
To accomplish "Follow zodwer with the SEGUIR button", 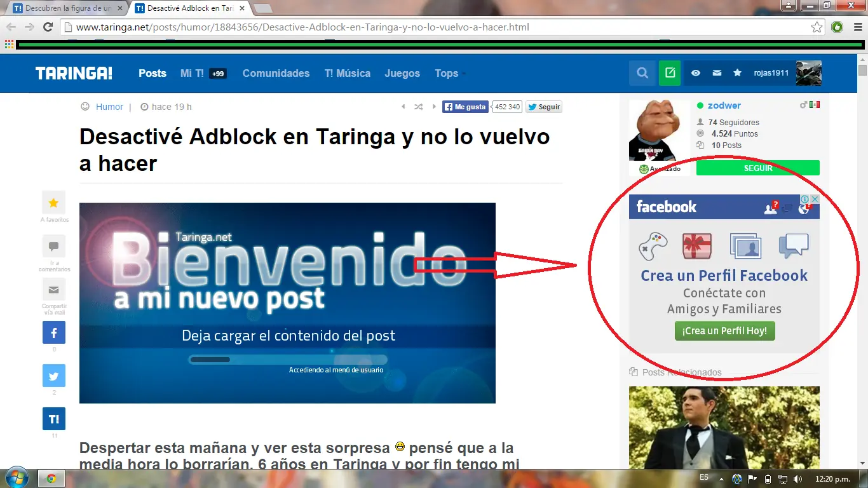I will 758,168.
